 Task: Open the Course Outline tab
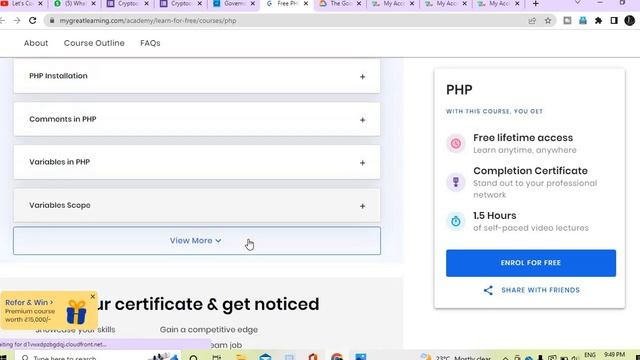tap(94, 43)
